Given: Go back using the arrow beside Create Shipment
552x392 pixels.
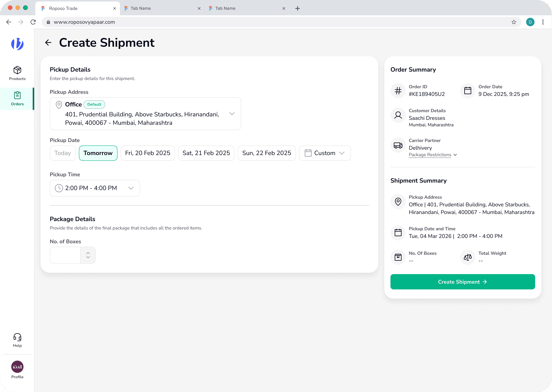Looking at the screenshot, I should tap(48, 43).
